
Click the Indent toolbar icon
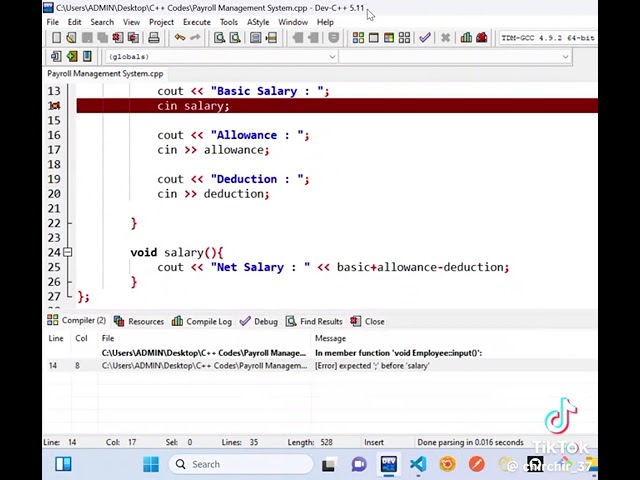click(x=298, y=38)
